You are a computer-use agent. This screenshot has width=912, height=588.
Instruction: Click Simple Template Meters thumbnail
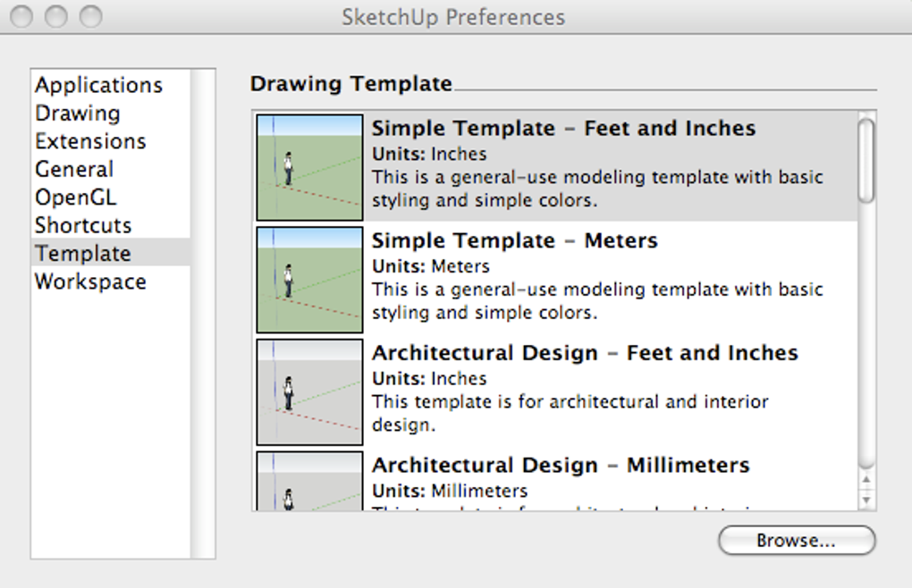pyautogui.click(x=309, y=280)
